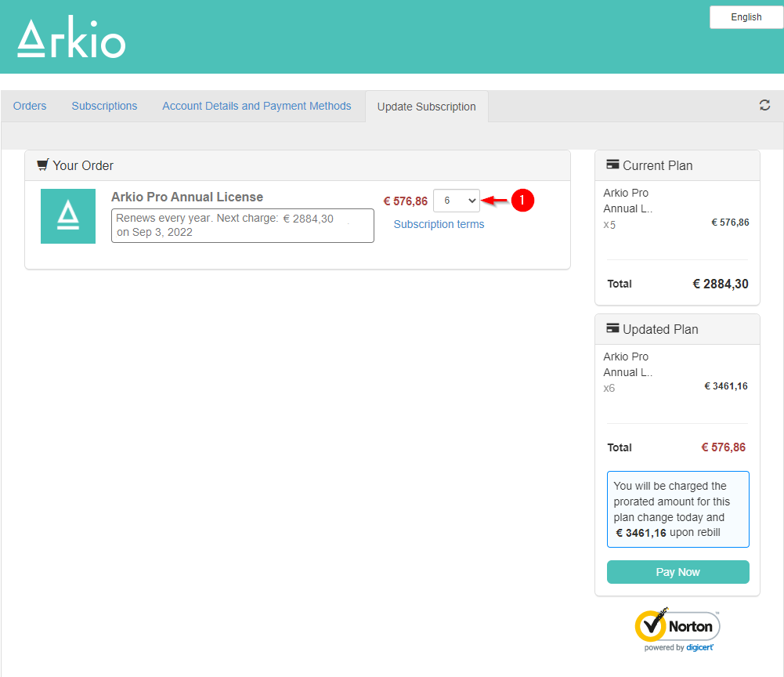This screenshot has height=677, width=784.
Task: Click the Norton secured badge
Action: click(x=677, y=629)
